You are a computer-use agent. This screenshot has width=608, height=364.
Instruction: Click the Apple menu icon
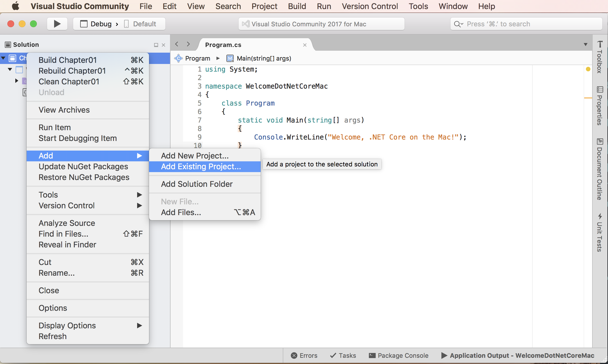point(16,6)
